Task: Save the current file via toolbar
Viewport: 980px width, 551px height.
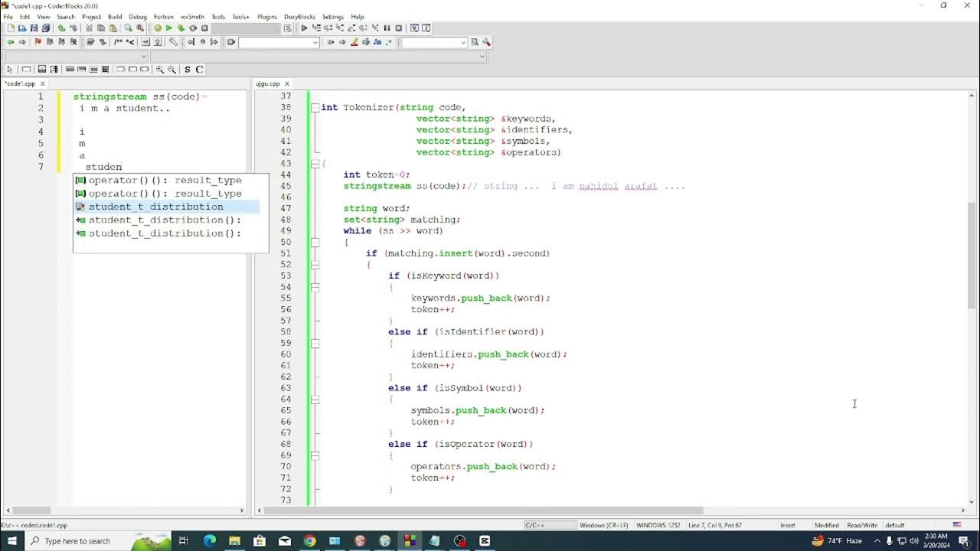Action: [34, 28]
